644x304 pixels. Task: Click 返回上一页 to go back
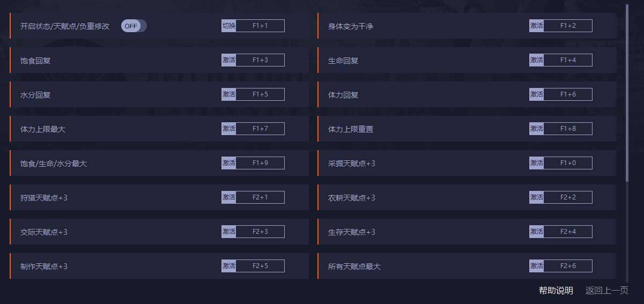click(606, 291)
